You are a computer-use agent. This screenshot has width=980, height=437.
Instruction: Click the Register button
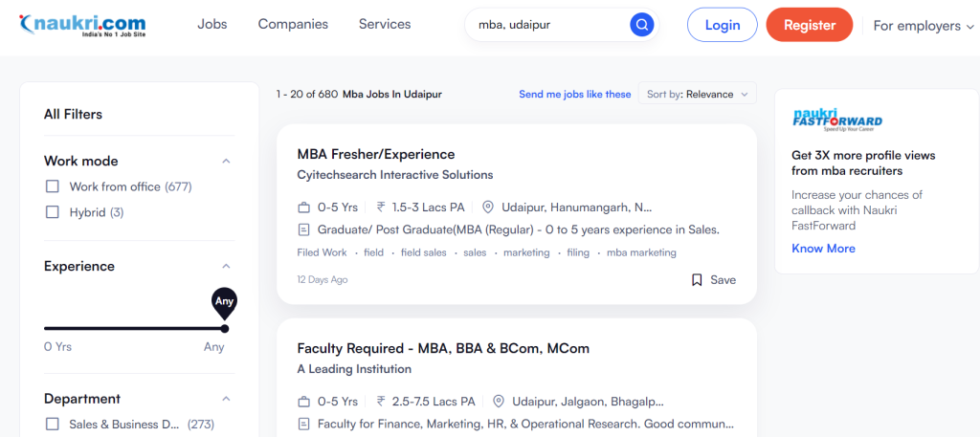[x=810, y=25]
